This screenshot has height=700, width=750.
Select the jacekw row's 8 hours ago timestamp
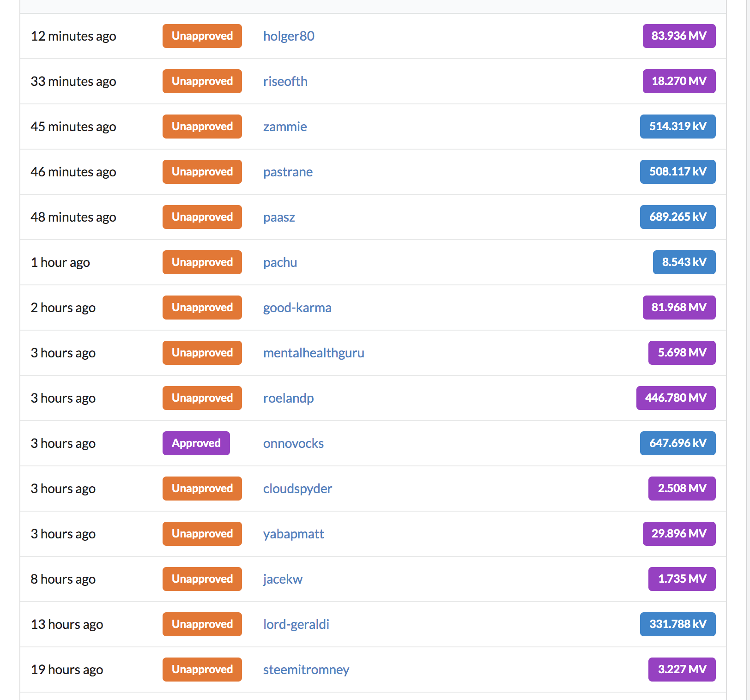63,579
